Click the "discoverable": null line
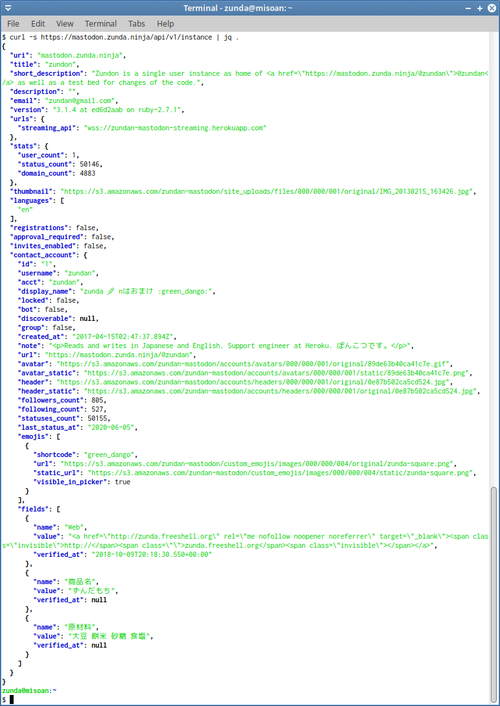This screenshot has height=706, width=500. click(x=58, y=318)
